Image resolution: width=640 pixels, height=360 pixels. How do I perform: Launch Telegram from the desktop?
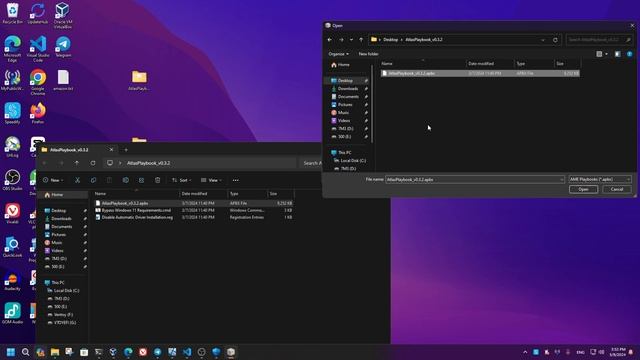63,47
